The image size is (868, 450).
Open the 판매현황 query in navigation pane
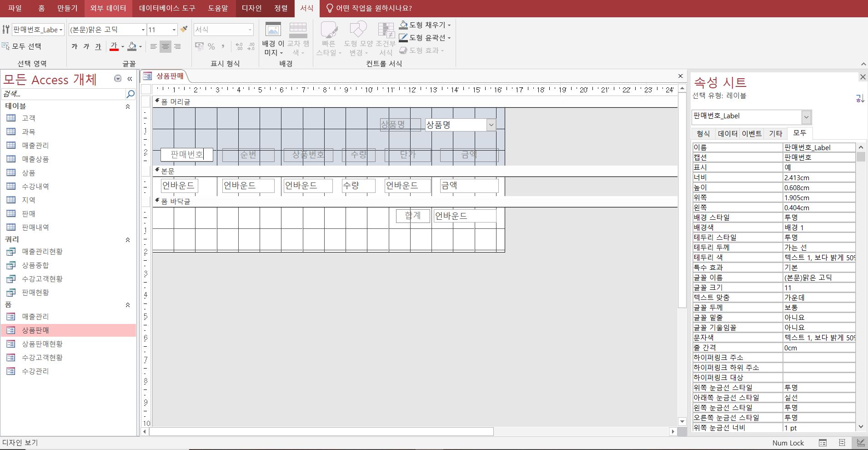[x=35, y=293]
